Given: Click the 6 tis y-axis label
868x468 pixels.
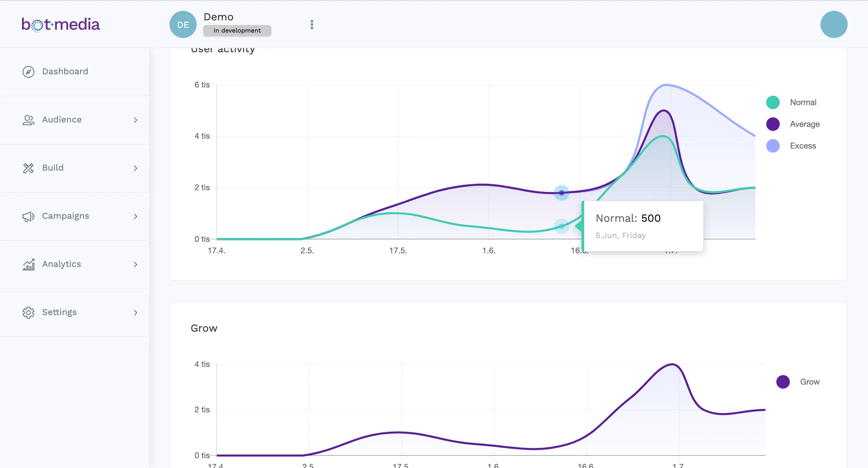Looking at the screenshot, I should 202,85.
